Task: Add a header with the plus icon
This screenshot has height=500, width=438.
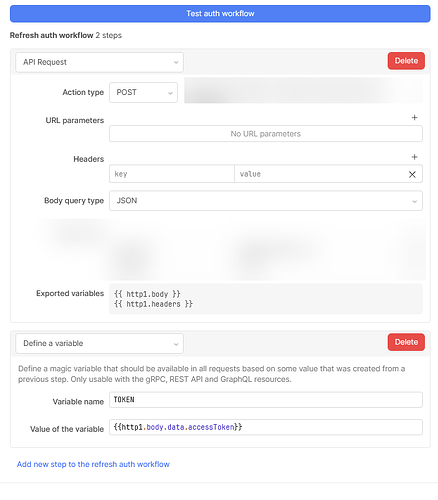Action: (414, 157)
